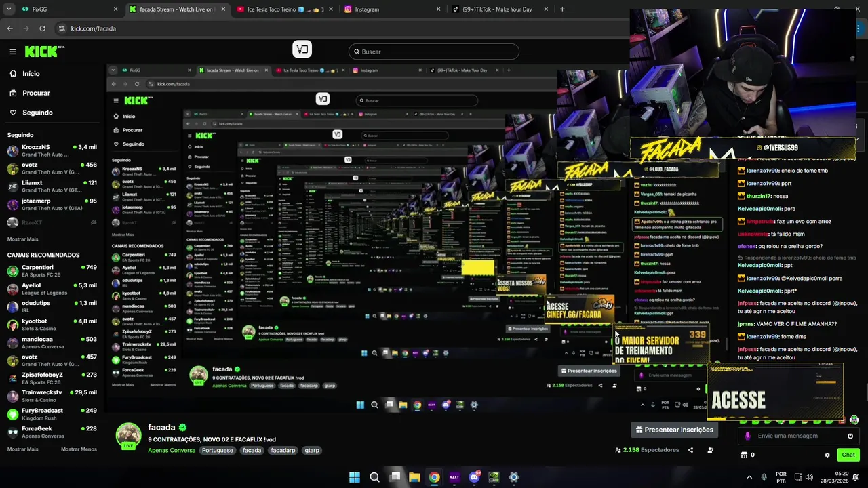Select the gtarp tag below stream title

pos(312,450)
